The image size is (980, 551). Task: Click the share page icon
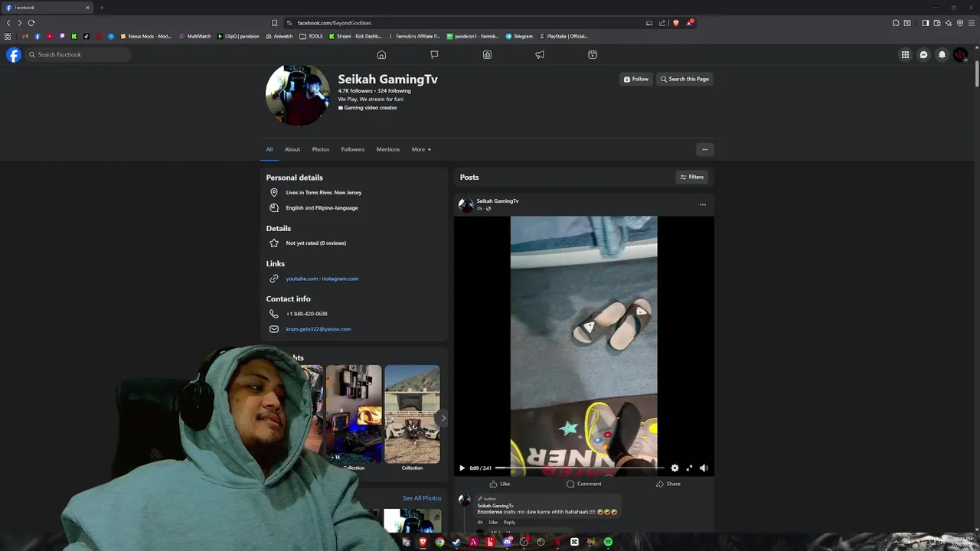662,23
